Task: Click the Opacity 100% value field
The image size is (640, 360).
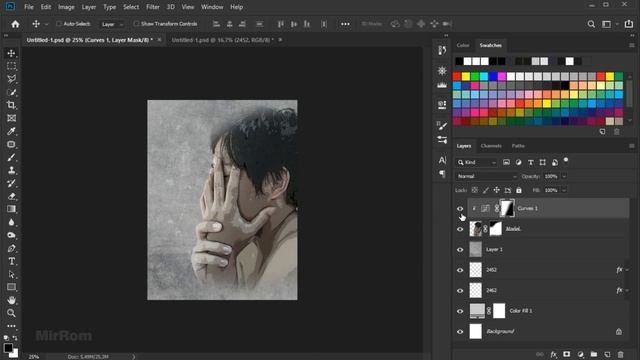Action: point(551,176)
